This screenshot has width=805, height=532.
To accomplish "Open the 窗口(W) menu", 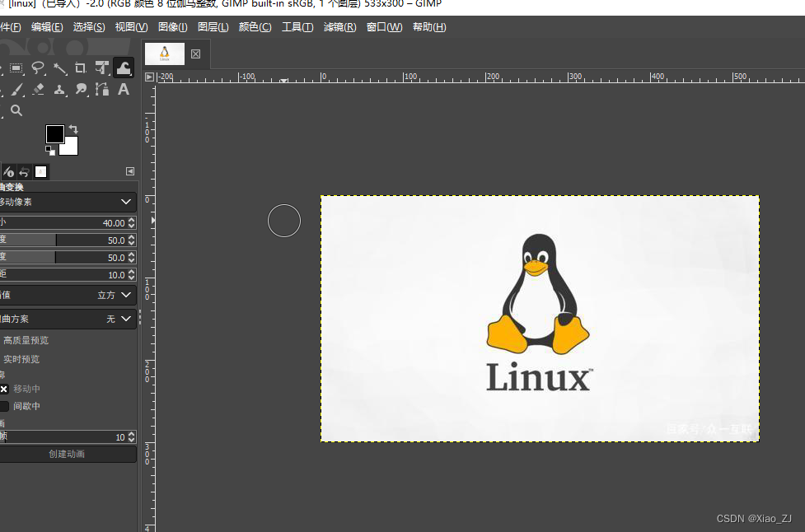I will pyautogui.click(x=385, y=27).
